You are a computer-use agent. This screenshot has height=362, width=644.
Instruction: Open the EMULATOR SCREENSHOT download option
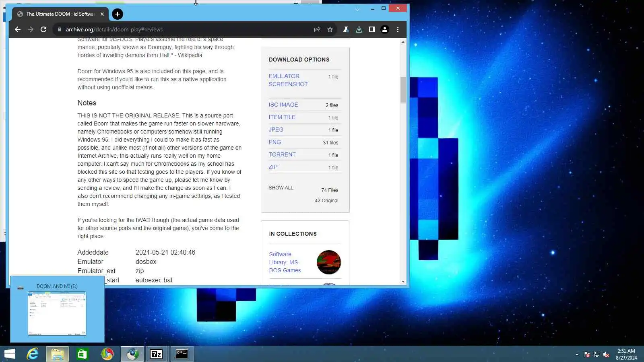click(288, 80)
